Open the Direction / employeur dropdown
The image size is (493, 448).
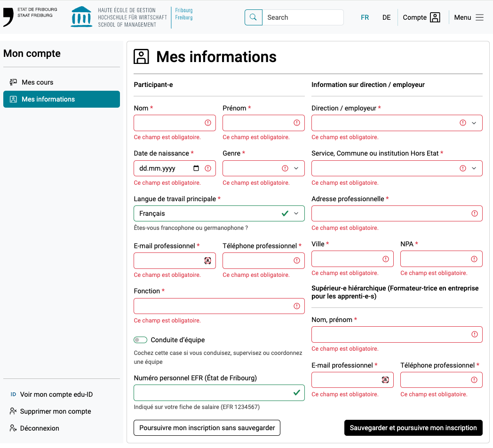[x=474, y=123]
